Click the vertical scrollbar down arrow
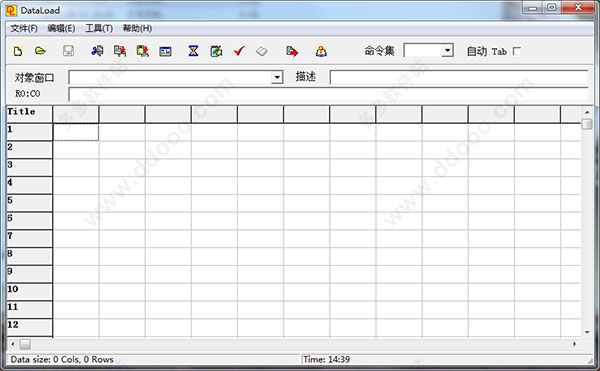 tap(587, 332)
